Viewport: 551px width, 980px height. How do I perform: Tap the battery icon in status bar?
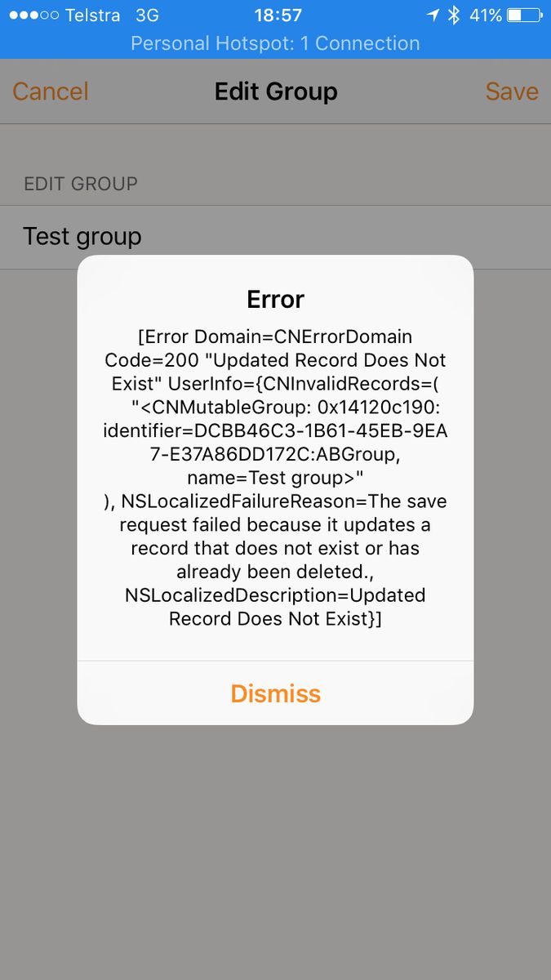click(x=524, y=16)
